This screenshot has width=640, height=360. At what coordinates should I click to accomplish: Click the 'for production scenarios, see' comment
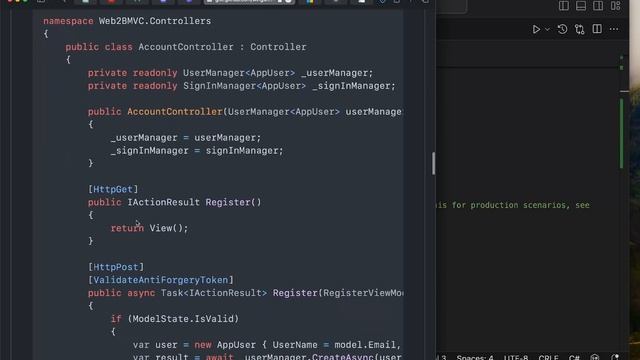[x=520, y=205]
